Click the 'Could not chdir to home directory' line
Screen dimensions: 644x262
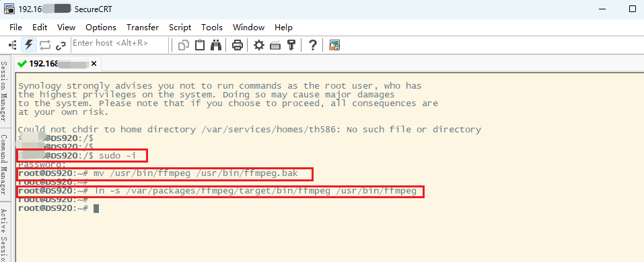(x=250, y=130)
